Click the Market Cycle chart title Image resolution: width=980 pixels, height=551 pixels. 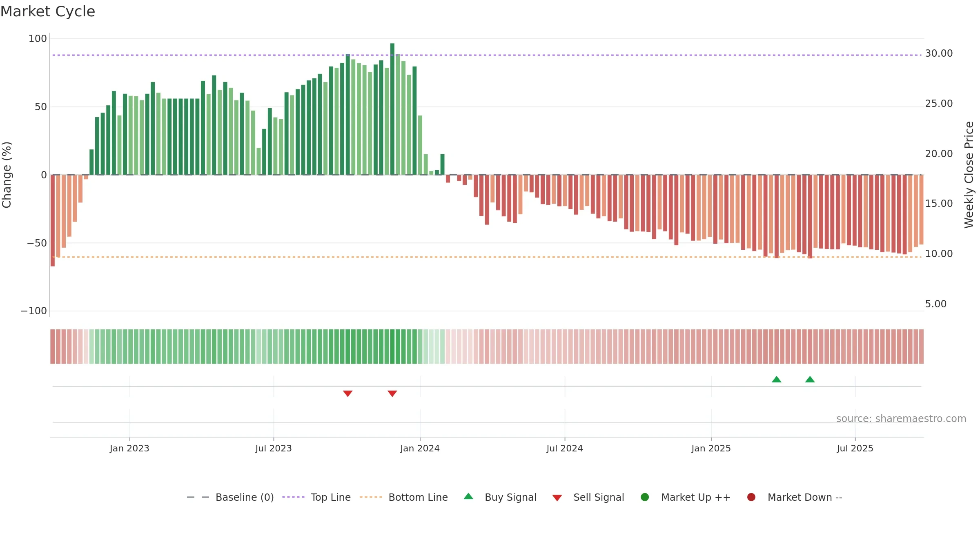coord(48,11)
